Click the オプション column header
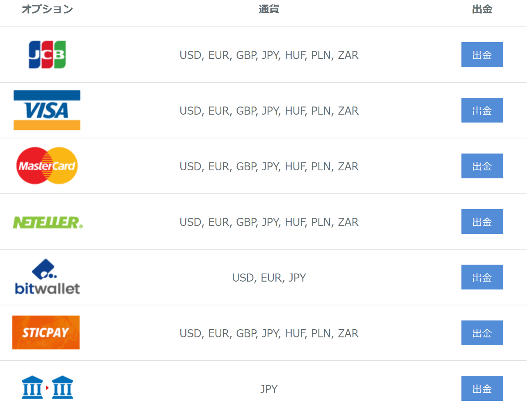The width and height of the screenshot is (532, 416). 47,9
